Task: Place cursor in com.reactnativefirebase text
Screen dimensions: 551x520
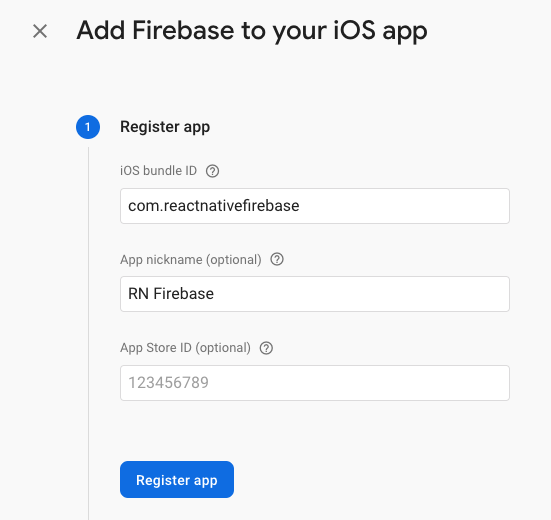Action: tap(214, 206)
